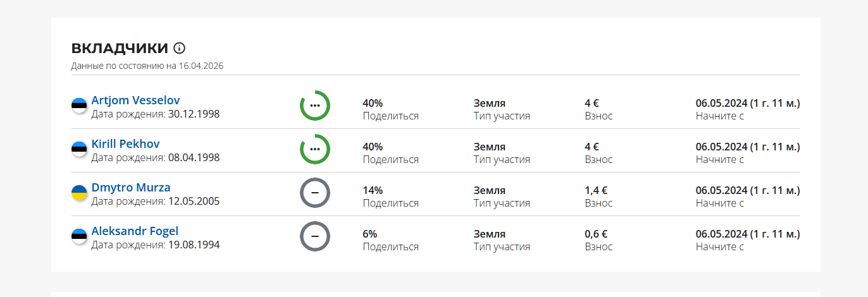Image resolution: width=868 pixels, height=297 pixels.
Task: Click Тип участия link in Kirill Pekhov row
Action: coord(502,159)
